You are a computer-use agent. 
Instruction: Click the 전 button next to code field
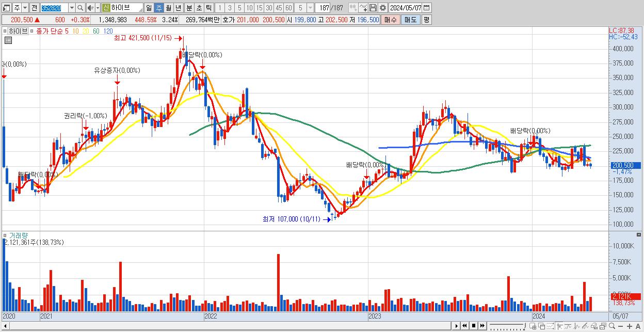[34, 8]
